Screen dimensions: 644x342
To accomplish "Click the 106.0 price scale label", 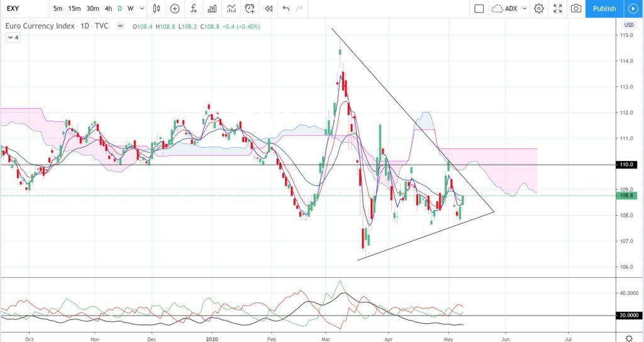I will [626, 267].
